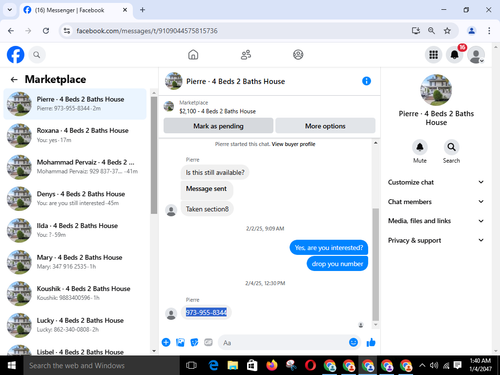
Task: Open the Groups icon in top navigation
Action: tap(298, 55)
